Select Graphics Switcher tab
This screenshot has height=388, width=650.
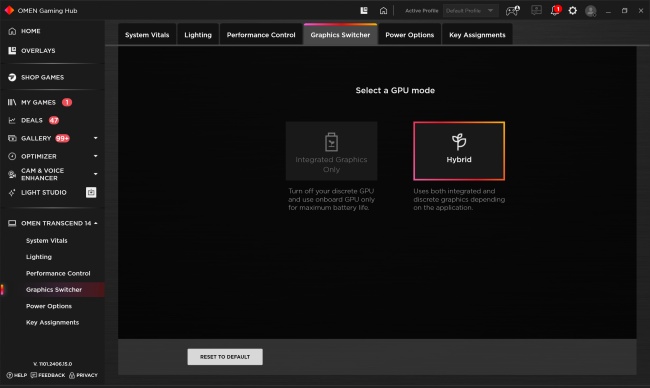click(340, 35)
